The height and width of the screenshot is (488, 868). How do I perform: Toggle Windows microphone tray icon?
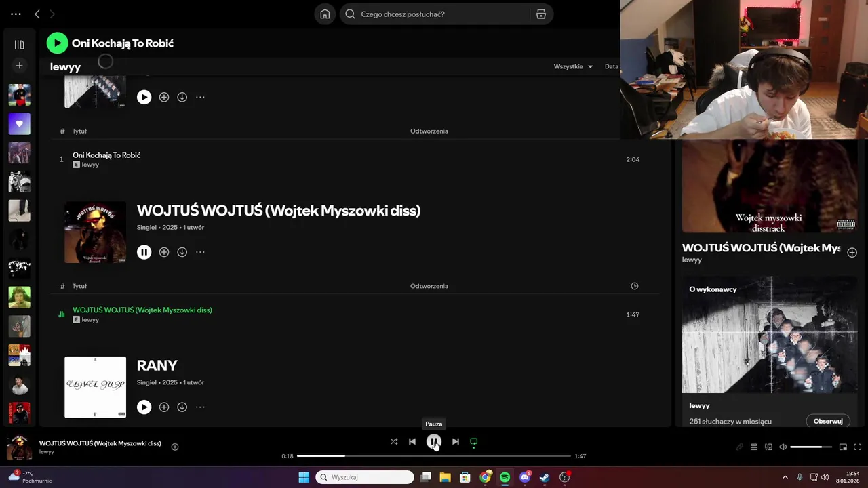click(800, 477)
